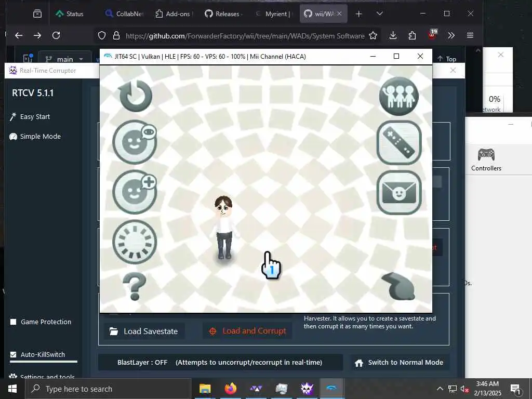Open Settings and tools in RTCV
Image resolution: width=532 pixels, height=399 pixels.
click(42, 376)
